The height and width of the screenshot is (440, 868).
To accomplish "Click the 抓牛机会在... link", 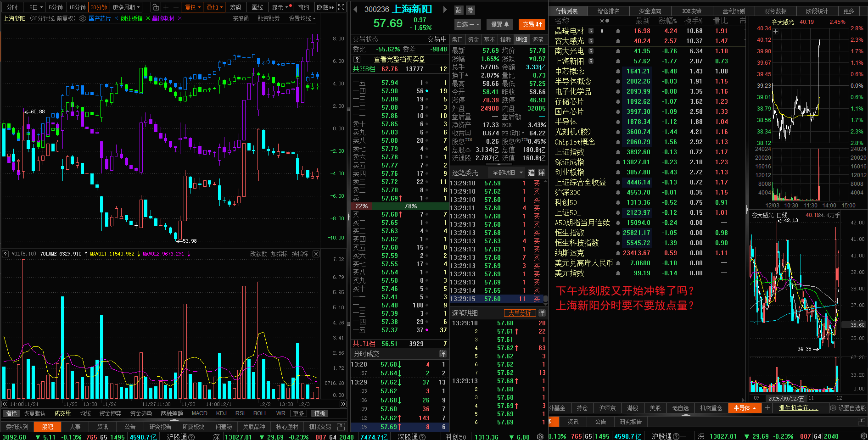I will (x=798, y=408).
